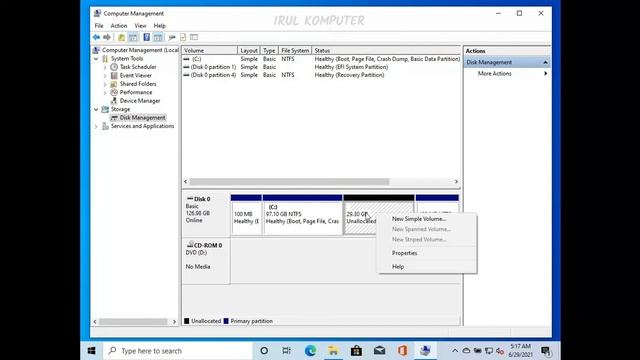Viewport: 640px width, 360px height.
Task: Select Event Viewer in the tree
Action: (x=136, y=76)
